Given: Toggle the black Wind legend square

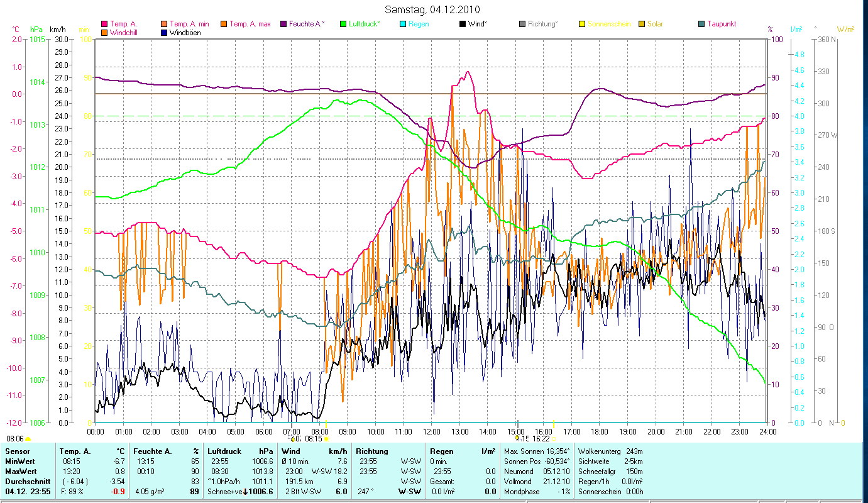Looking at the screenshot, I should pyautogui.click(x=463, y=25).
